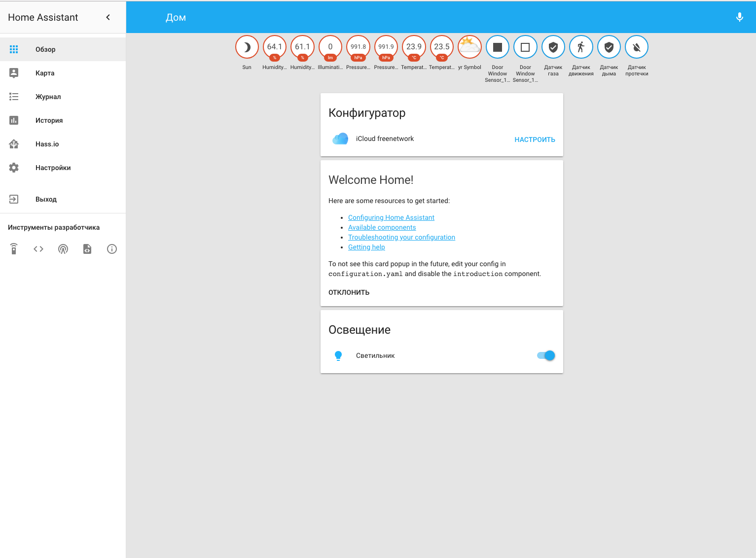Start voice conversation with microphone icon

[x=740, y=17]
